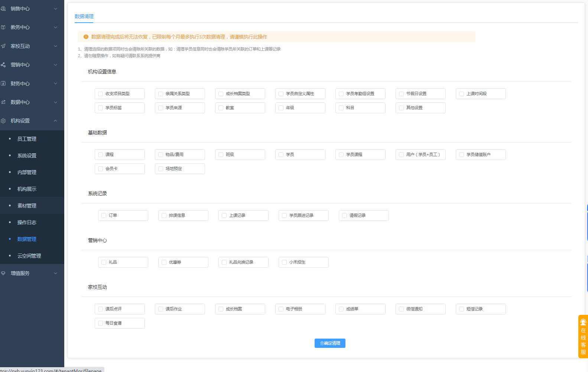This screenshot has width=588, height=372.
Task: Check the 物品/费用 checkbox
Action: (x=160, y=155)
